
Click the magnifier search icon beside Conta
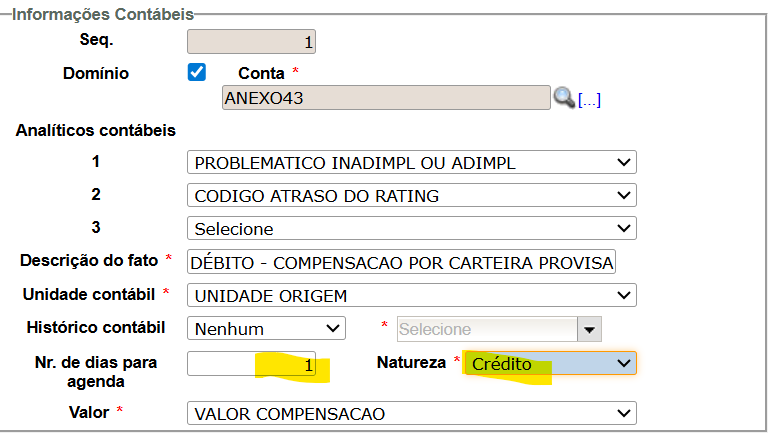tap(564, 97)
